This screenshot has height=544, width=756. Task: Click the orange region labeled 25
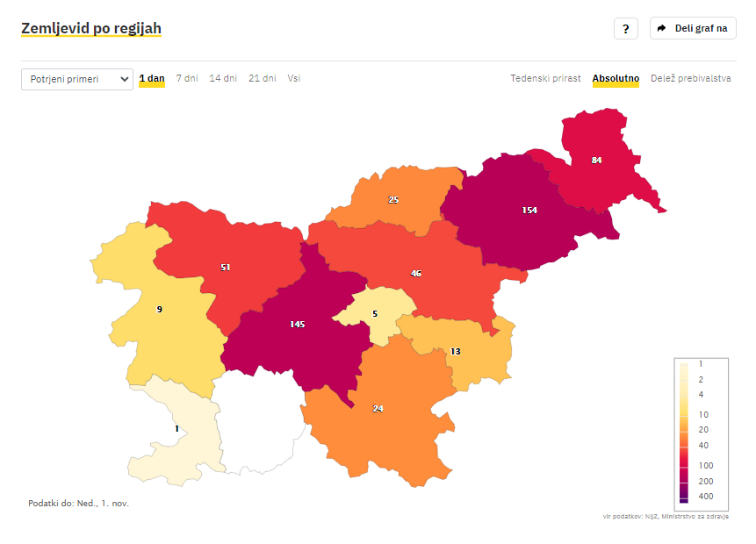(395, 198)
